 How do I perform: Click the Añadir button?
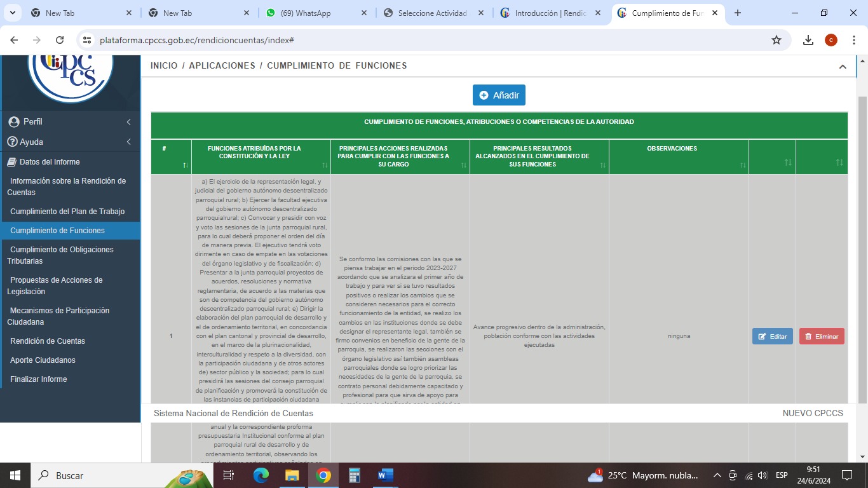click(x=499, y=95)
